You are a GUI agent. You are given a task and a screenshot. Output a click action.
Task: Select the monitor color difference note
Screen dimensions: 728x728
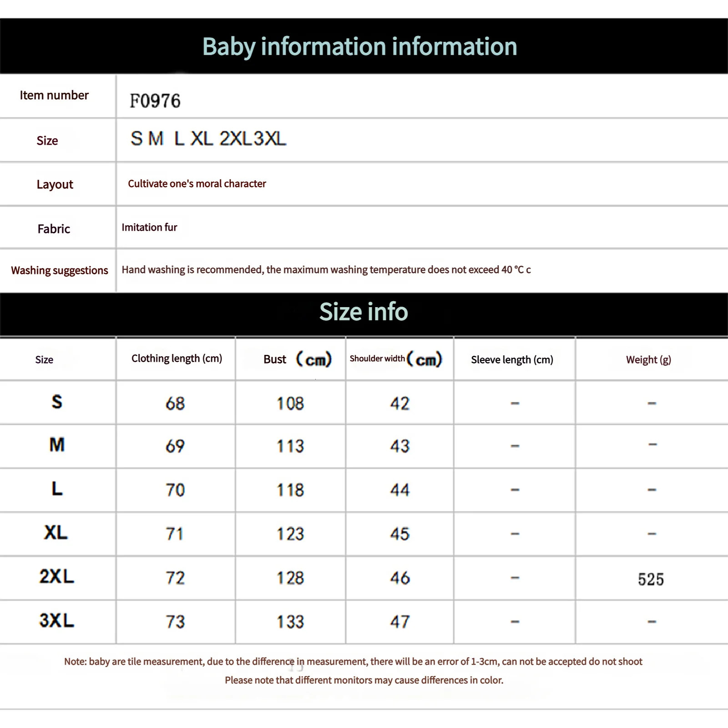[364, 680]
